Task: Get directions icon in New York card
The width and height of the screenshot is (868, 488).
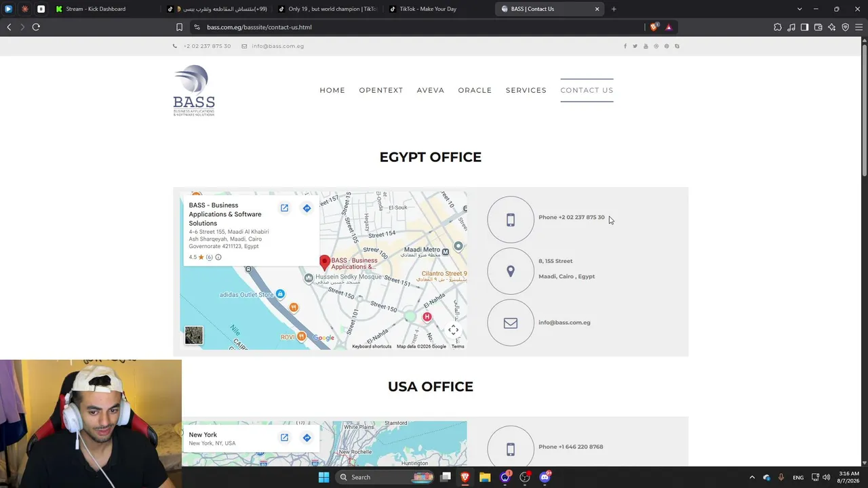Action: coord(307,438)
